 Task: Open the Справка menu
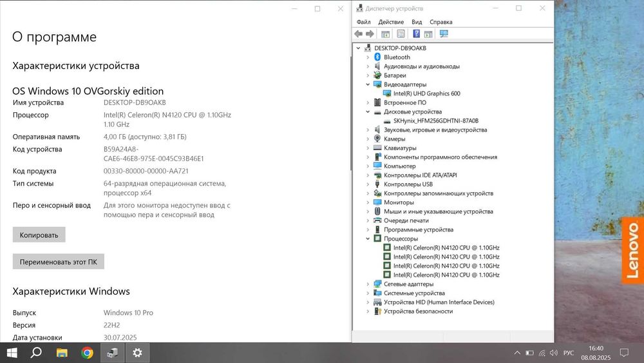tap(441, 22)
